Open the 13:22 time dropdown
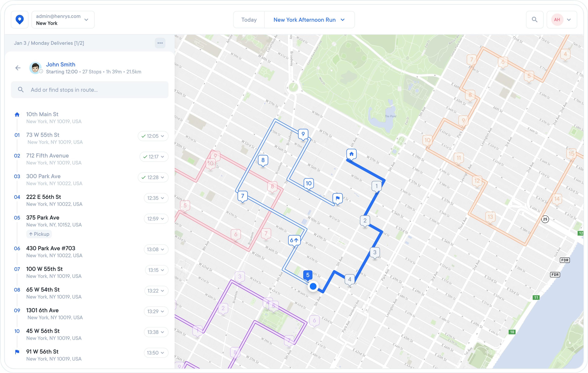 click(x=156, y=291)
